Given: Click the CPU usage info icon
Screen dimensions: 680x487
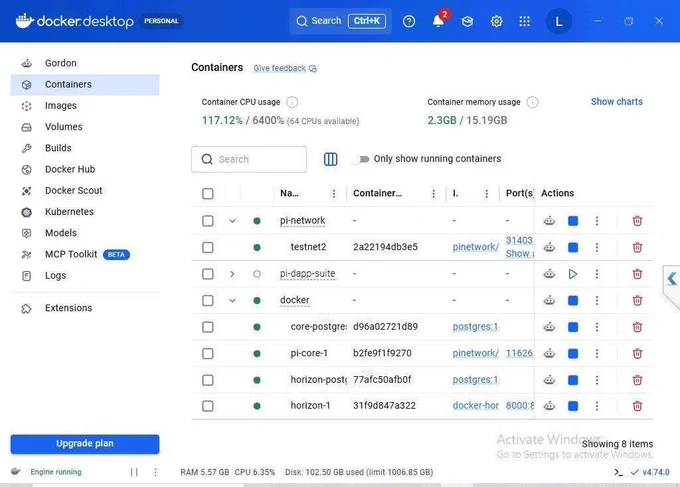Looking at the screenshot, I should pyautogui.click(x=292, y=102).
